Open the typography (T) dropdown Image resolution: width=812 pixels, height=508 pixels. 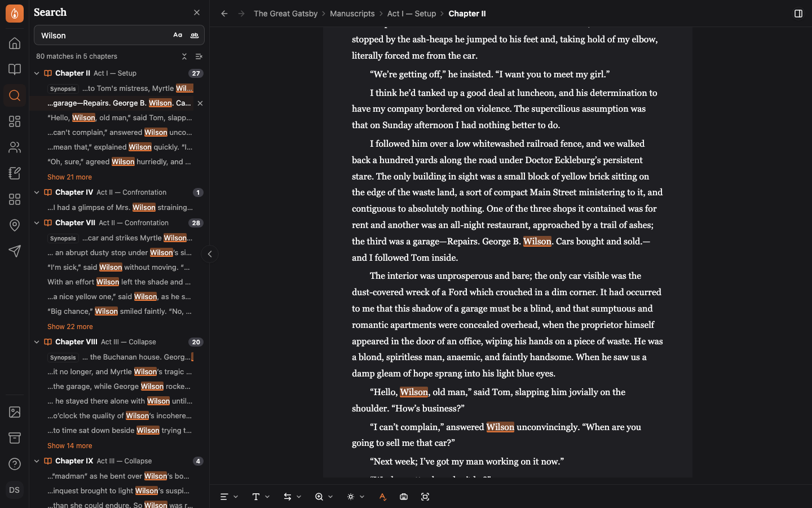coord(261,497)
